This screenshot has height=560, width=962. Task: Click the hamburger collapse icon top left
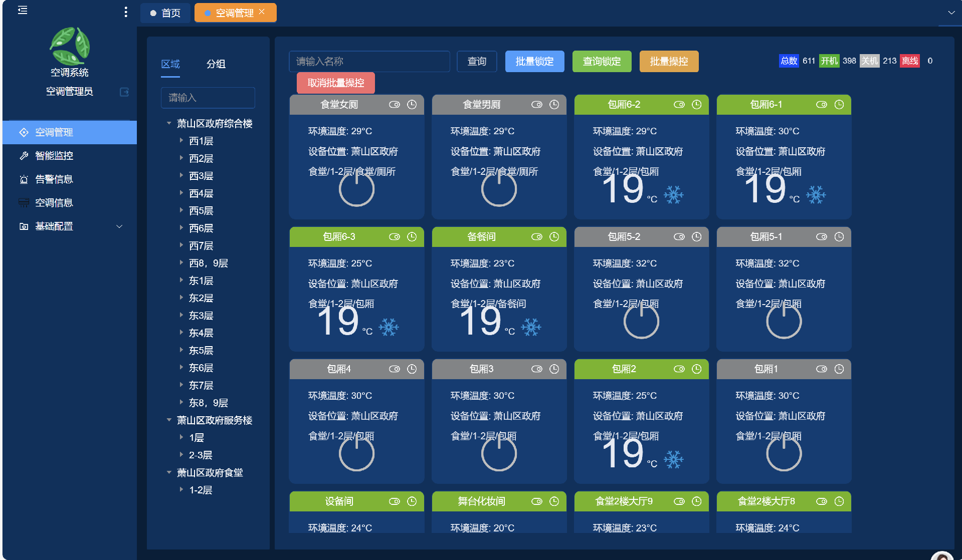click(x=22, y=10)
